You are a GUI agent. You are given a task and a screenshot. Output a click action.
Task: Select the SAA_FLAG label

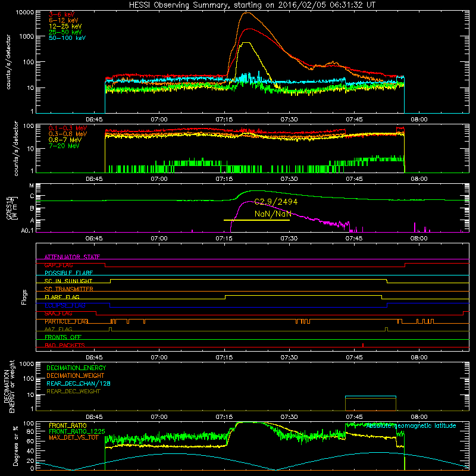[58, 314]
